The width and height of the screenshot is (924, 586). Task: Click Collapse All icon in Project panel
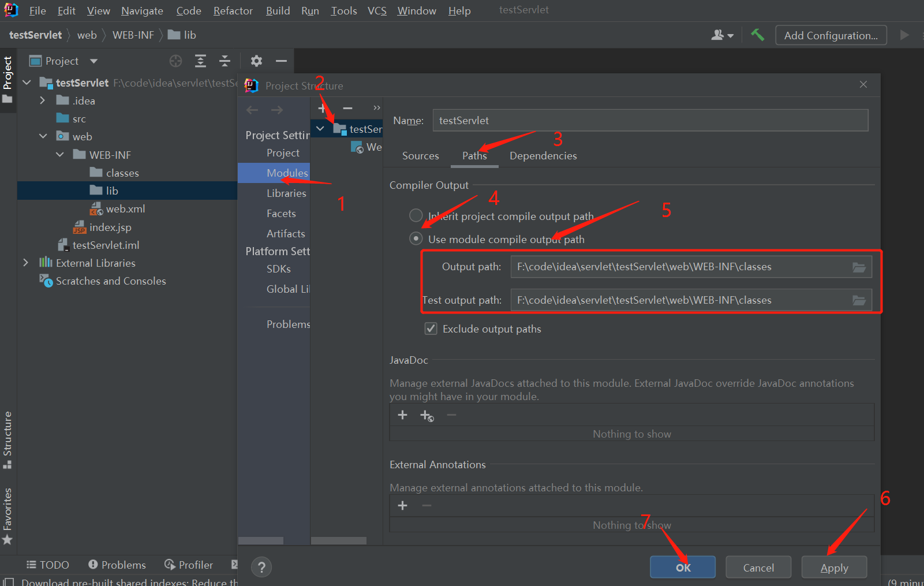(225, 61)
